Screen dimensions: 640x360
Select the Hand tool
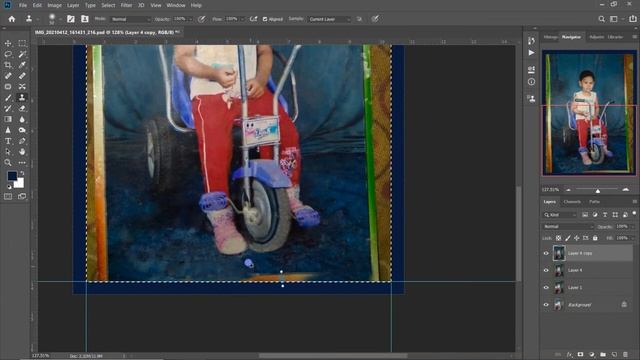click(22, 152)
